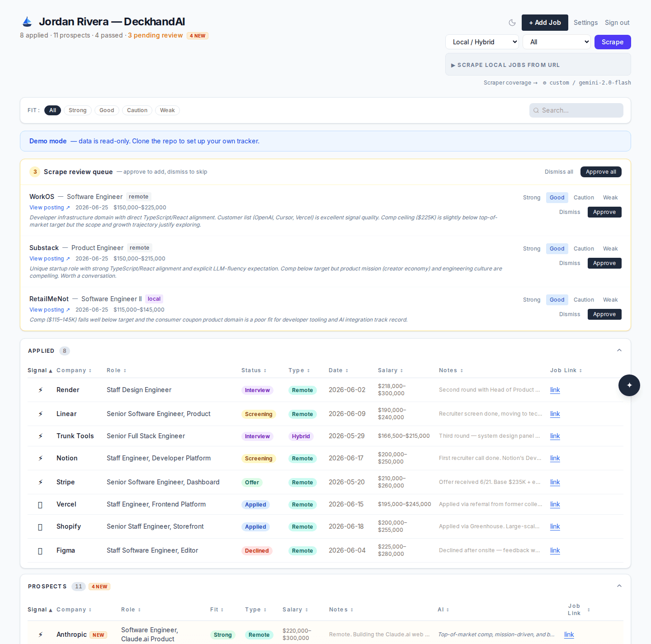Viewport: 651px width, 644px height.
Task: Approve all queued scrape jobs
Action: (601, 172)
